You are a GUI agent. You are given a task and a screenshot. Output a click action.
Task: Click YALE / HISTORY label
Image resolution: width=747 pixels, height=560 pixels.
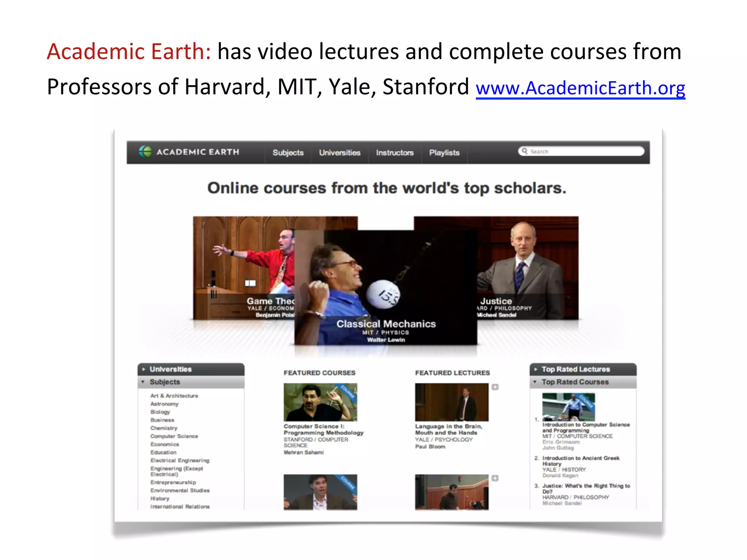[x=564, y=470]
